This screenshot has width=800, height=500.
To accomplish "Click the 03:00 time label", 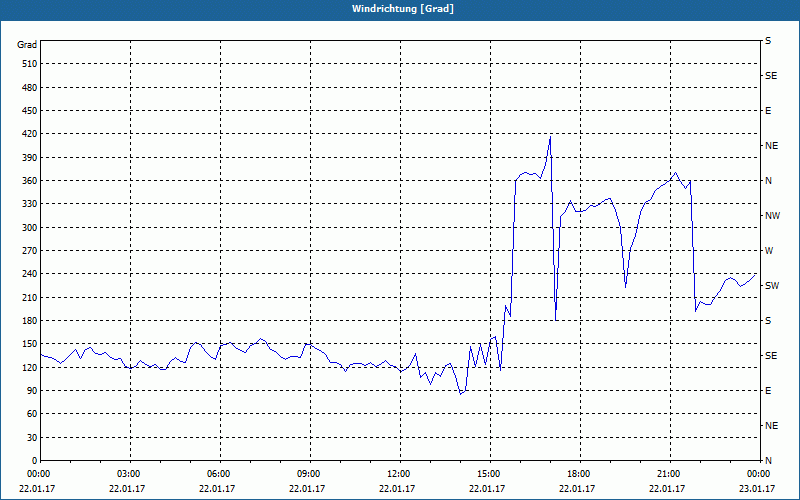I will coord(128,474).
